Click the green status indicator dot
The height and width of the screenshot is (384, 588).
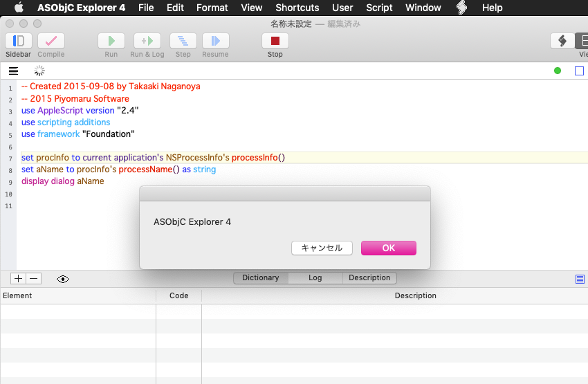pos(558,71)
